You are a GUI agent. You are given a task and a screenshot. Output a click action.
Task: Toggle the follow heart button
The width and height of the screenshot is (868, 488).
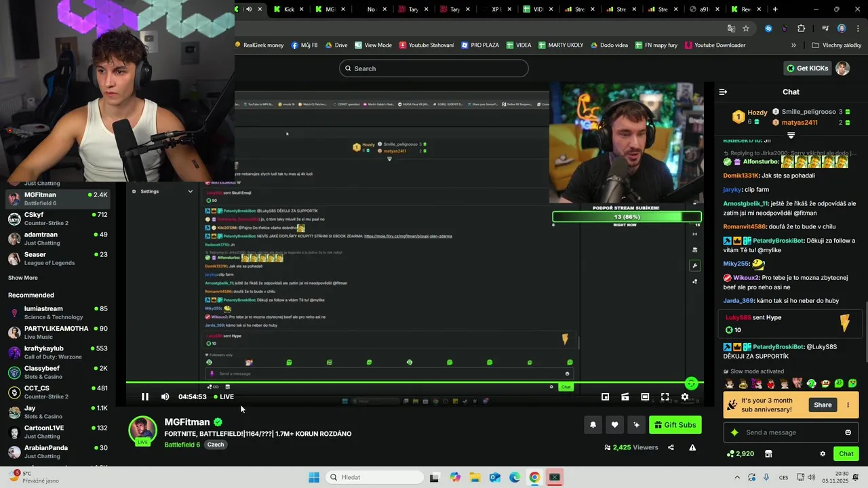(614, 425)
